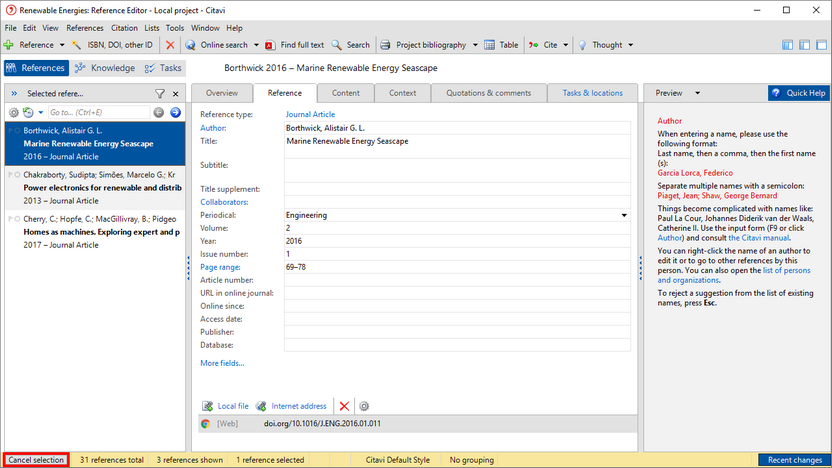Open the Tasks & locations tab

point(592,93)
